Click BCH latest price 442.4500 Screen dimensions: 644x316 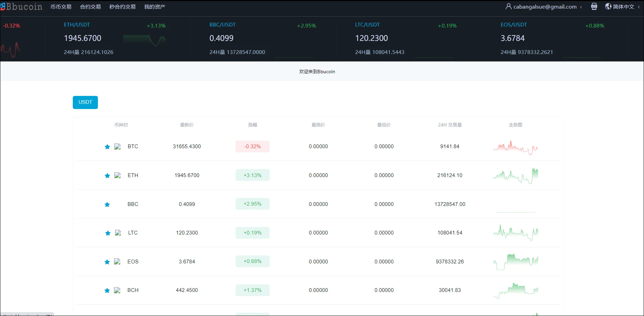(x=187, y=290)
